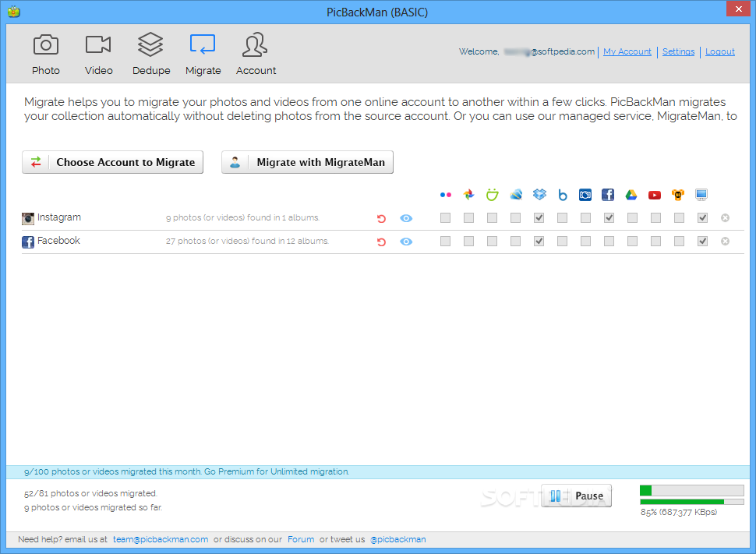Viewport: 756px width, 554px height.
Task: Enable Google Drive for Instagram row
Action: pyautogui.click(x=633, y=218)
